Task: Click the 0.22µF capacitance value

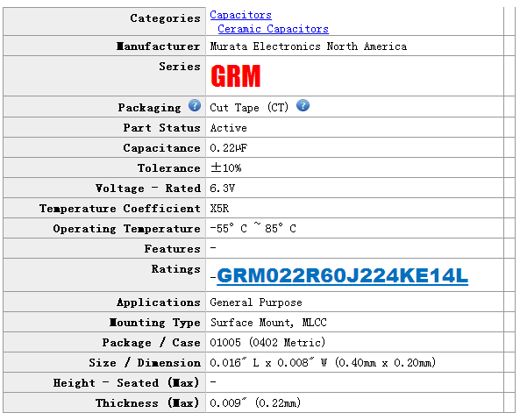Action: [229, 148]
